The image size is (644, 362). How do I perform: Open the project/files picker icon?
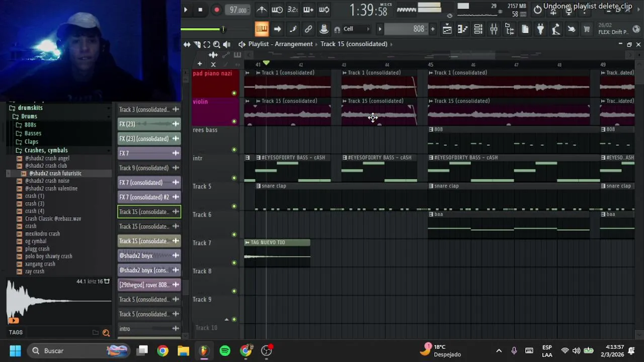pyautogui.click(x=525, y=29)
